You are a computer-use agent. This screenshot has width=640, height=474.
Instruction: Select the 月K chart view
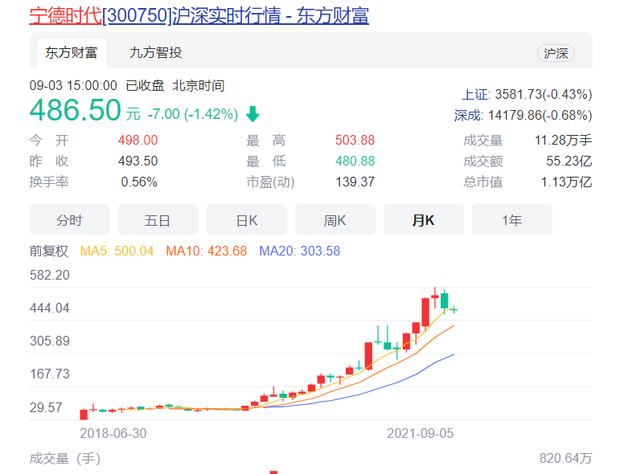coord(423,219)
